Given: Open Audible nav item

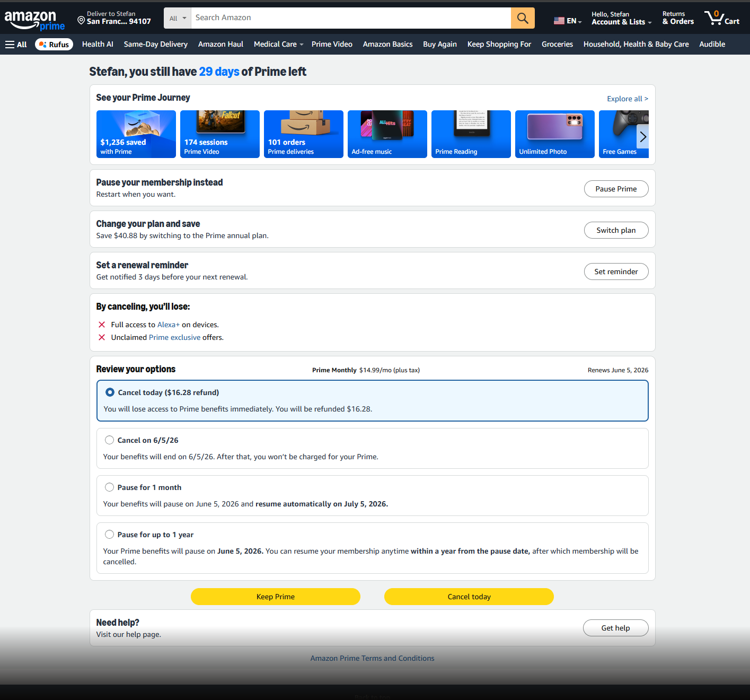Looking at the screenshot, I should 712,45.
